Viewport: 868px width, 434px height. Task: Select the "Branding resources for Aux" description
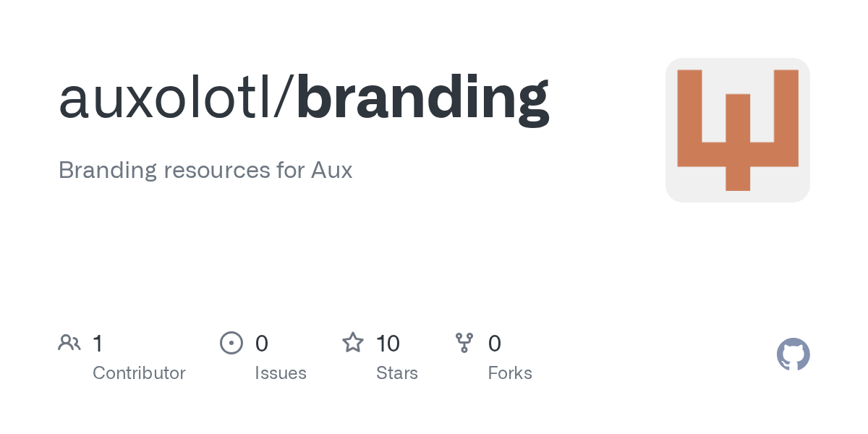click(x=205, y=171)
